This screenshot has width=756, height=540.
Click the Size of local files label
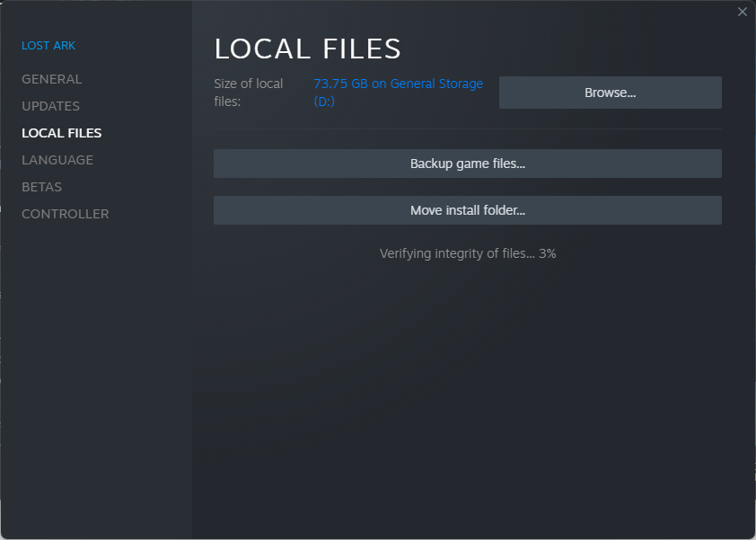(249, 93)
